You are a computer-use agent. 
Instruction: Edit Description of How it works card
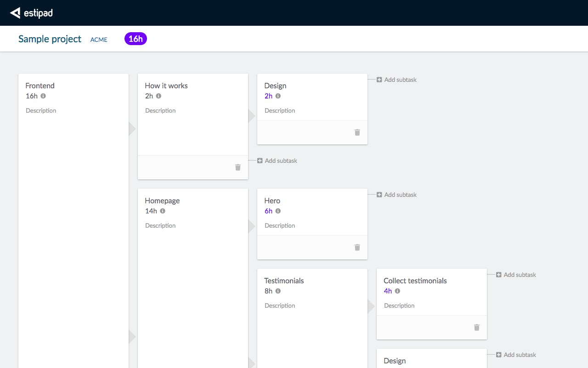[x=160, y=110]
